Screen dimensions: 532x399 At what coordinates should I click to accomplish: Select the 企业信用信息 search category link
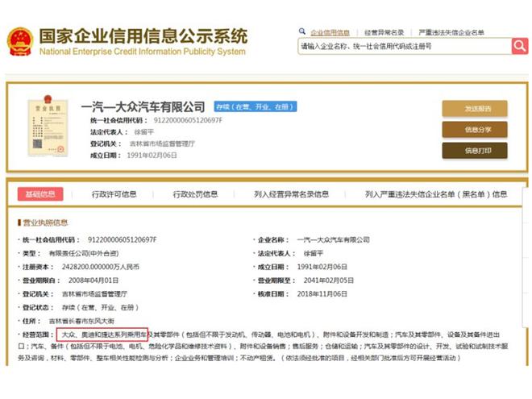click(x=330, y=32)
